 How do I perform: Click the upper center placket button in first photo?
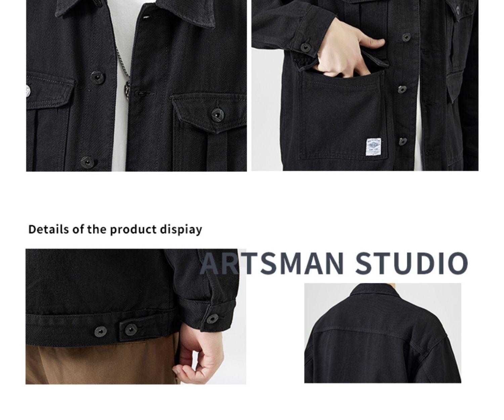tap(98, 77)
